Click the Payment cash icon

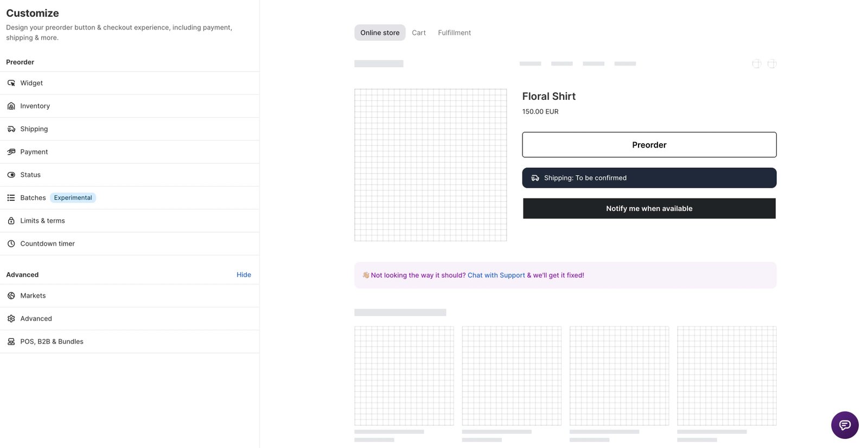pos(11,152)
